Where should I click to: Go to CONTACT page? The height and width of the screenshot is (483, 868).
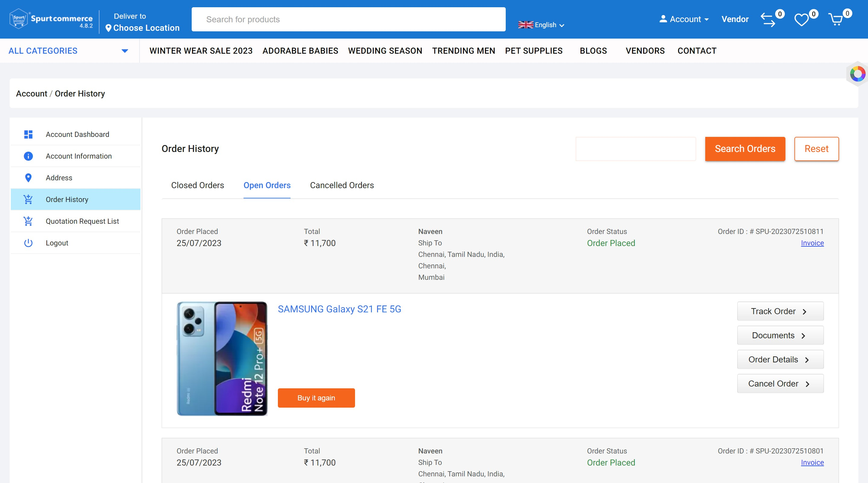point(697,51)
